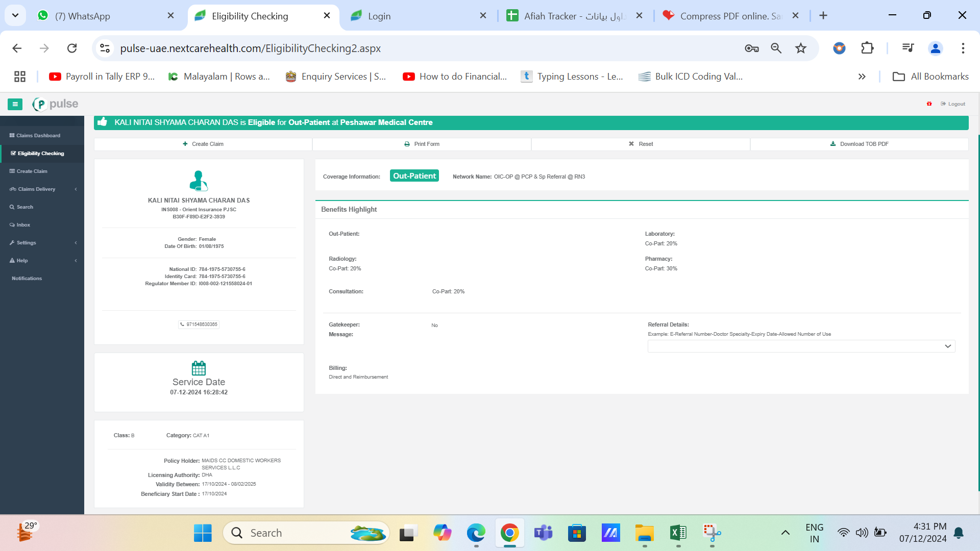Toggle the green hamburger sidebar menu
980x551 pixels.
[15, 104]
